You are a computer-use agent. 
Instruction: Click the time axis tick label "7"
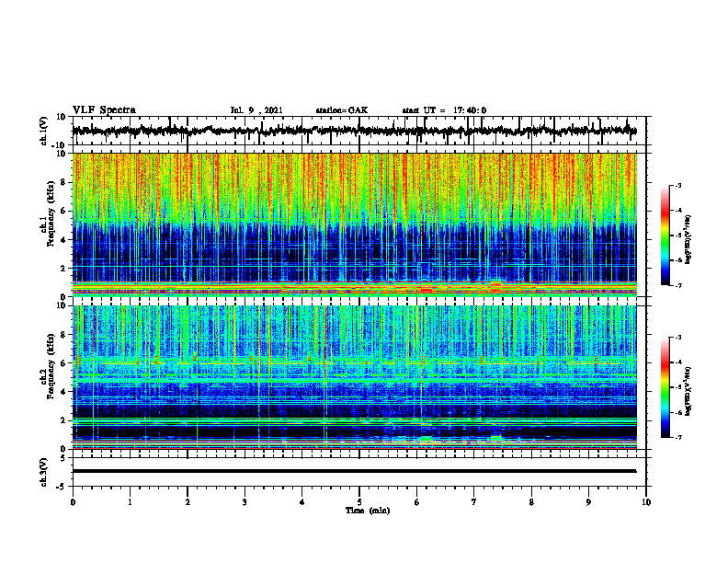click(474, 502)
